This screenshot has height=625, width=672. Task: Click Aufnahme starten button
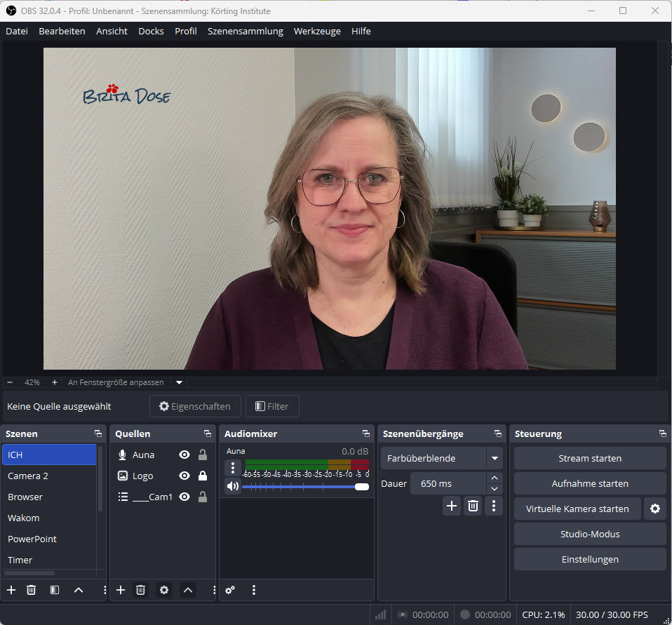tap(590, 483)
